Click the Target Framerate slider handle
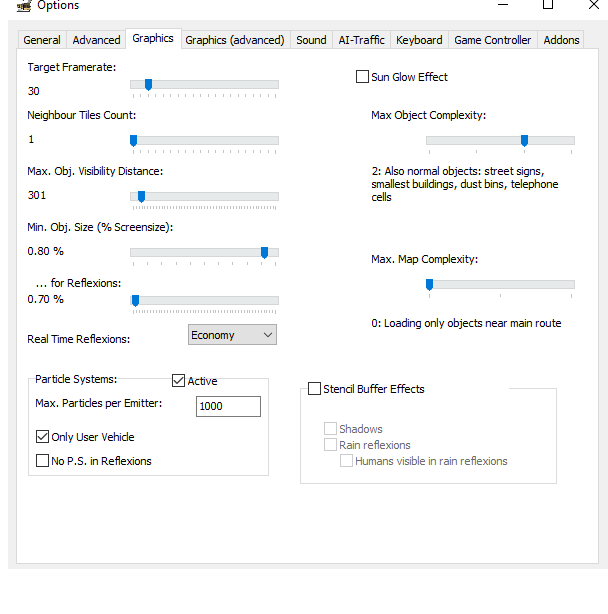This screenshot has width=608, height=614. point(148,85)
